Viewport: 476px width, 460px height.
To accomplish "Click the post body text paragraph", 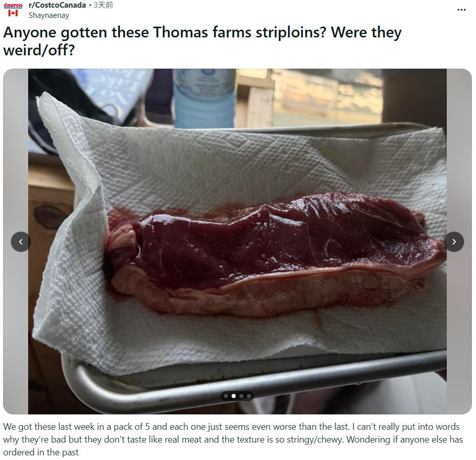I will [233, 440].
